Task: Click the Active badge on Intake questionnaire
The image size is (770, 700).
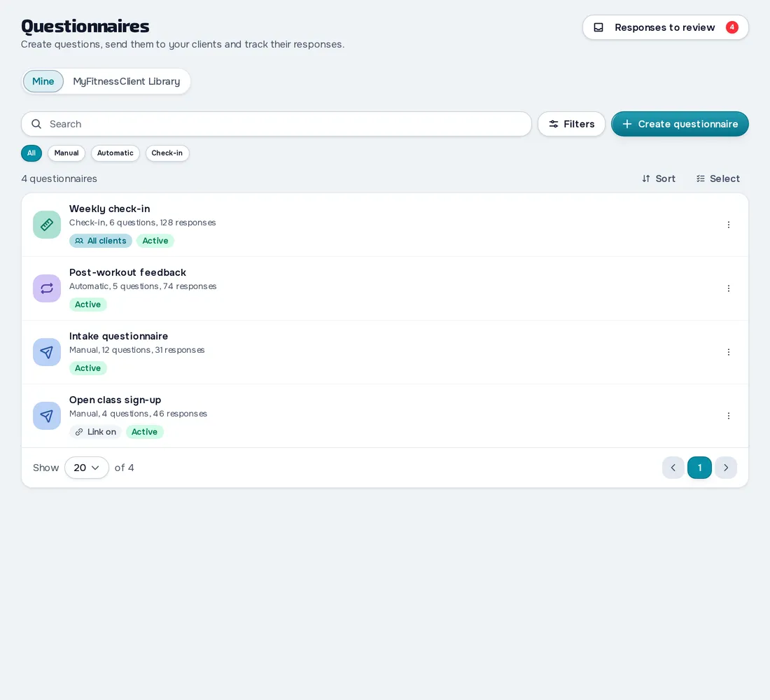Action: click(88, 368)
